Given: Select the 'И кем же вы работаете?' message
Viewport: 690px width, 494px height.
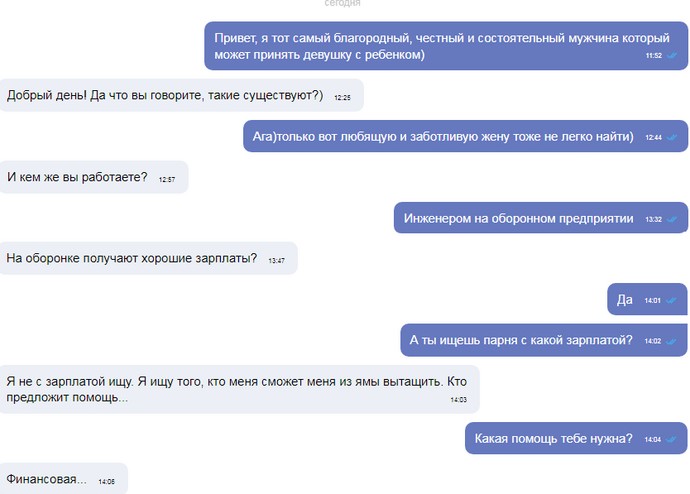Looking at the screenshot, I should [94, 177].
